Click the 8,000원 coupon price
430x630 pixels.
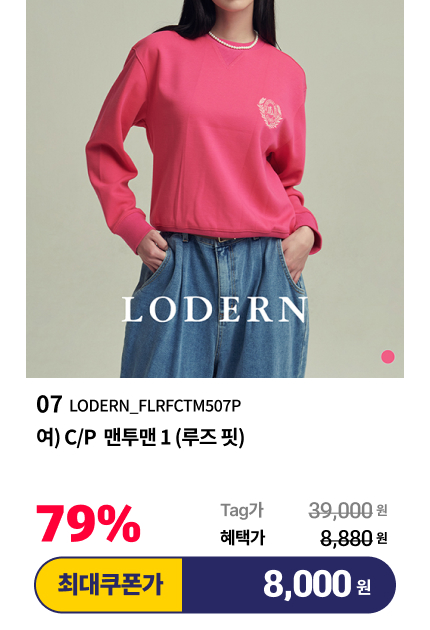point(317,585)
